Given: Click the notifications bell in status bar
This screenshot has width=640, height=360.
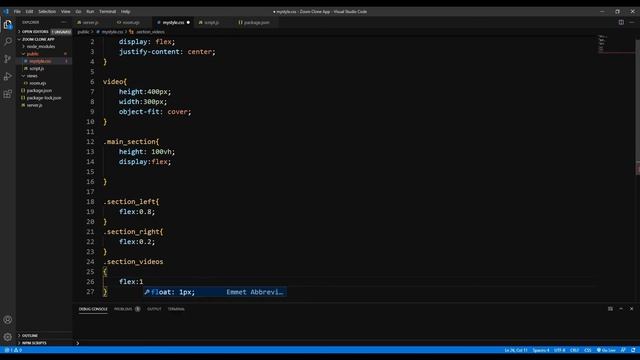Looking at the screenshot, I should coord(633,350).
